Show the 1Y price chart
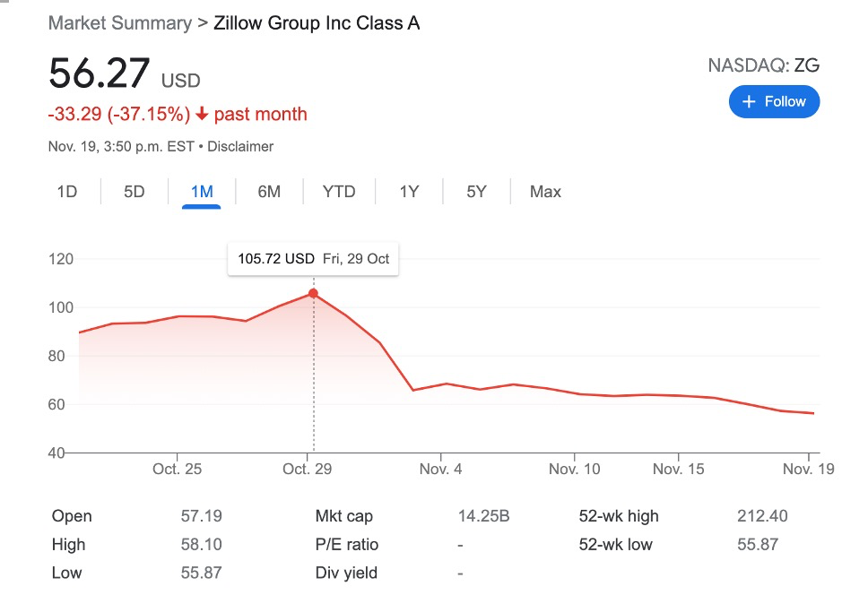 [409, 192]
